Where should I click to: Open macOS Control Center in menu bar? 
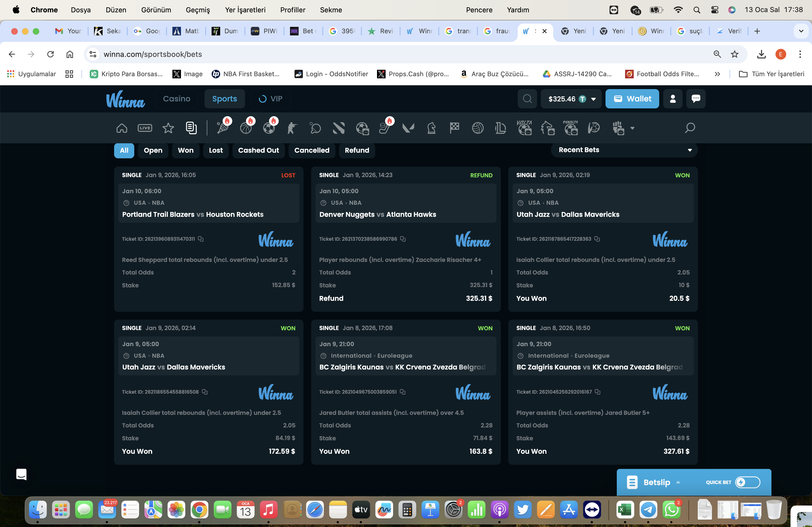click(715, 10)
